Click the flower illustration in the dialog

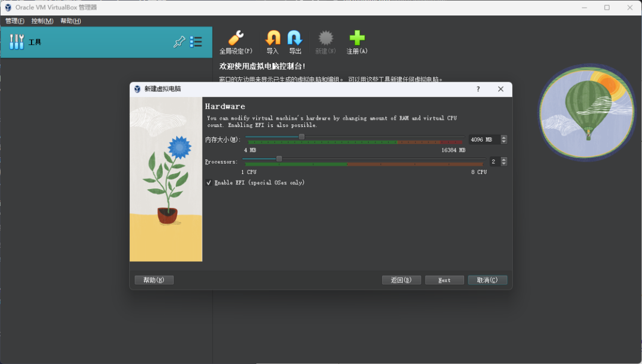point(166,179)
